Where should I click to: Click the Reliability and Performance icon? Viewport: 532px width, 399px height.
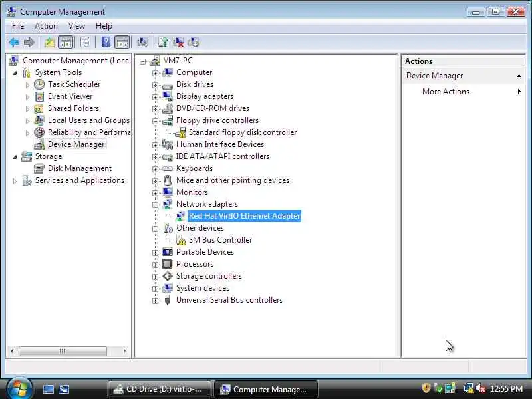point(39,132)
